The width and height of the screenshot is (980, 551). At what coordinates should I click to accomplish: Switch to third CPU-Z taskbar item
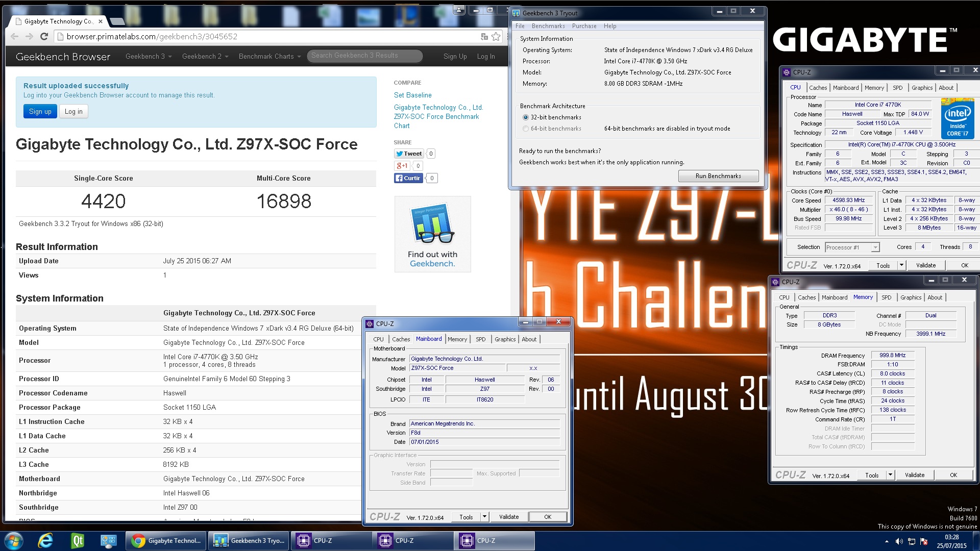tap(494, 541)
